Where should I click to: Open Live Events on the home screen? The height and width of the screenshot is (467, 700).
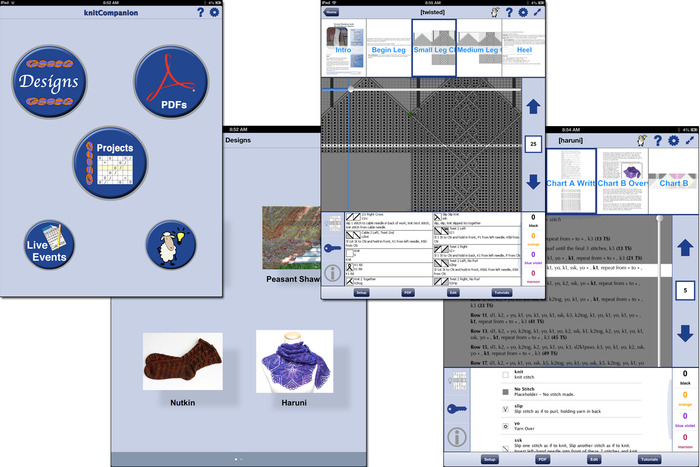(x=49, y=245)
